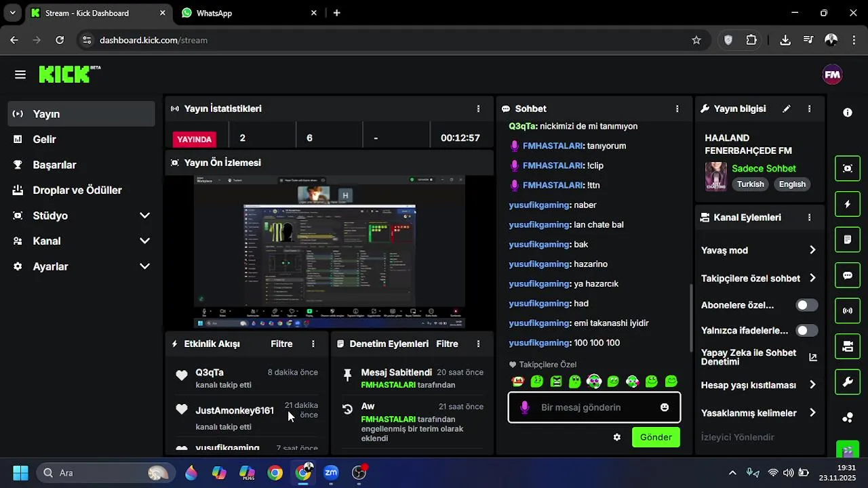Click the Gönder send button
The width and height of the screenshot is (868, 488).
tap(656, 437)
